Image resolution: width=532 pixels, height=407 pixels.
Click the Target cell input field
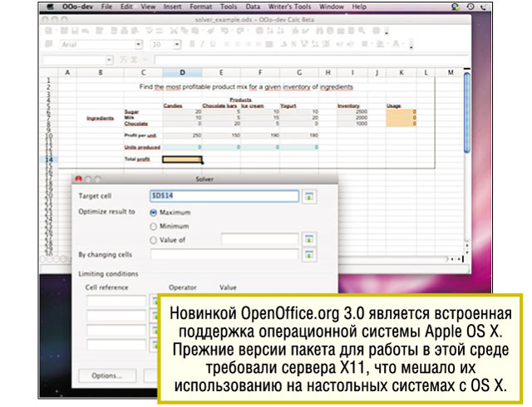tap(224, 196)
